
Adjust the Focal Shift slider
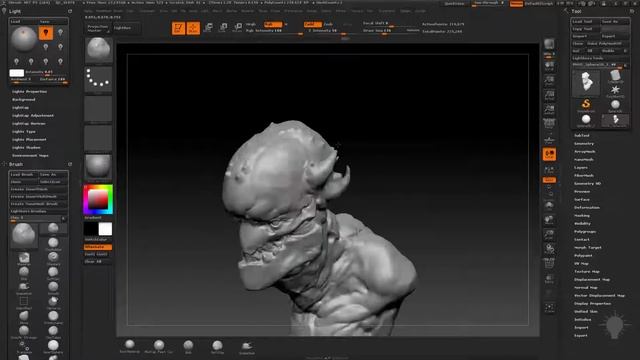point(390,24)
